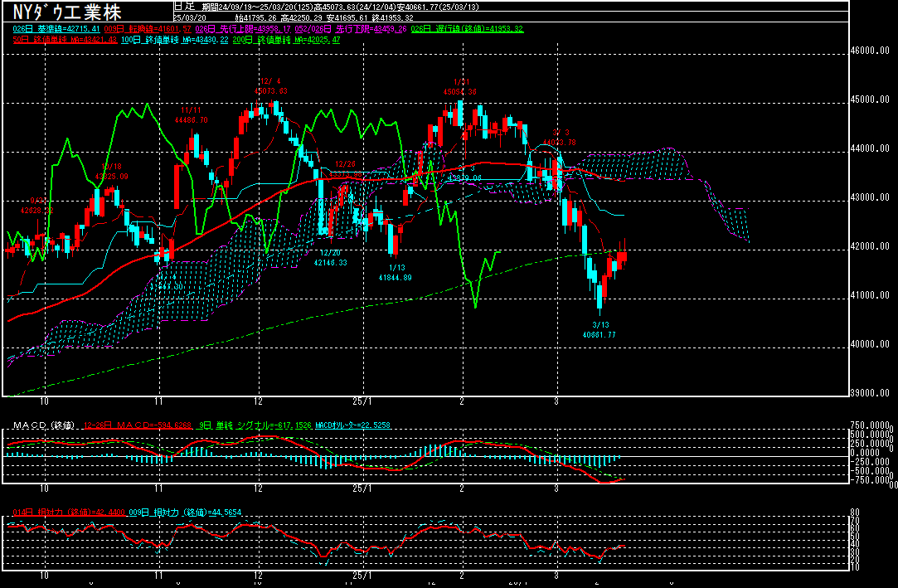The height and width of the screenshot is (588, 898).
Task: Click the 安41695.61 daily low value
Action: coord(347,17)
